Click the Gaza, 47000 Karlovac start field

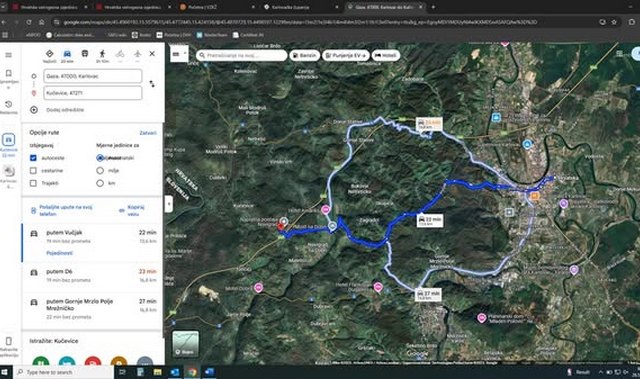pos(93,76)
